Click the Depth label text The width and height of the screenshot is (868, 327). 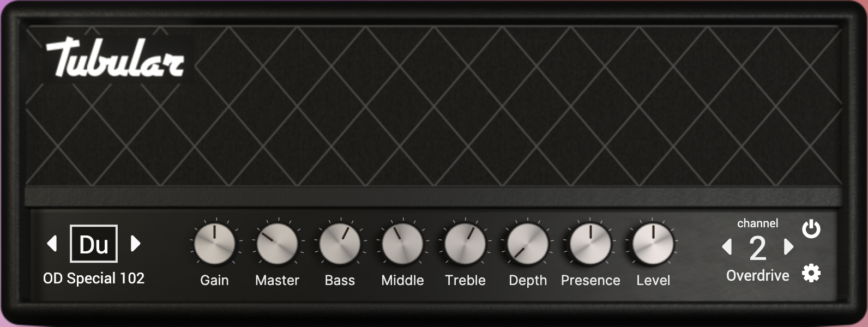coord(528,281)
